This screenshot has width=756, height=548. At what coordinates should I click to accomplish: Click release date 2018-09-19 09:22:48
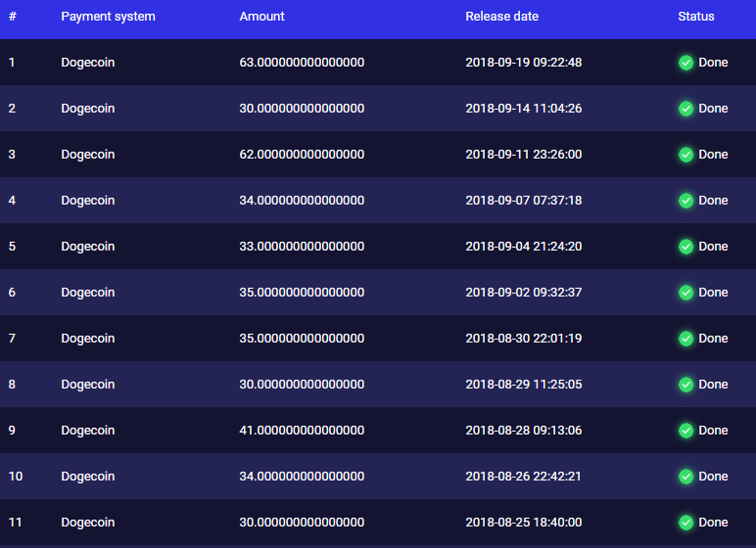(524, 63)
